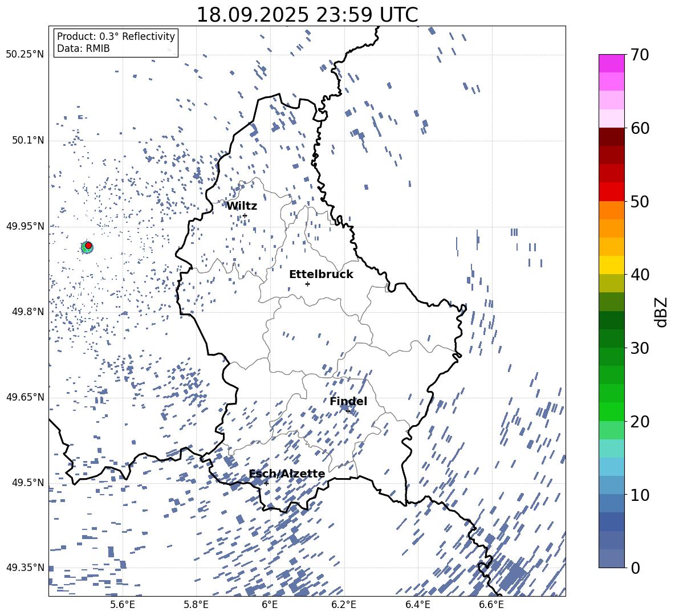
Task: Click "Product: 0.3° Reflectivity" text
Action: [x=116, y=36]
